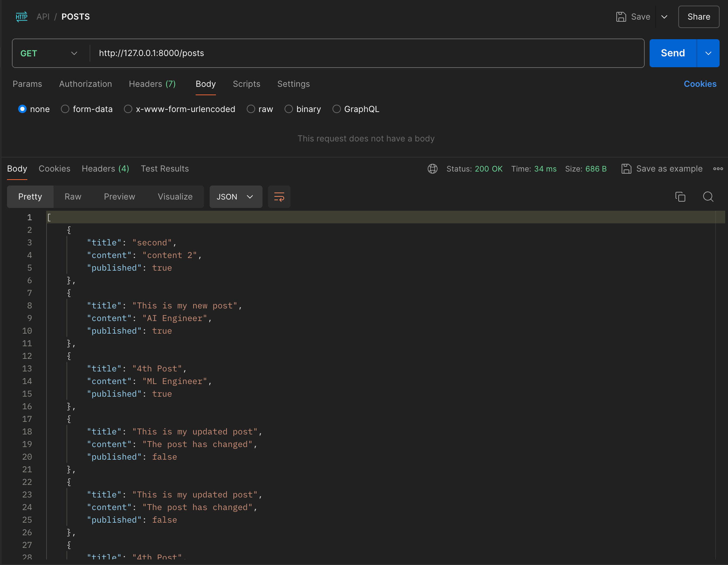Select the raw body radio button
The height and width of the screenshot is (565, 728).
click(x=251, y=109)
